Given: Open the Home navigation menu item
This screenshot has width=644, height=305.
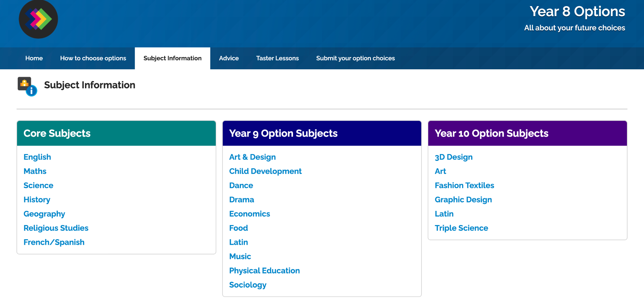Looking at the screenshot, I should (34, 58).
